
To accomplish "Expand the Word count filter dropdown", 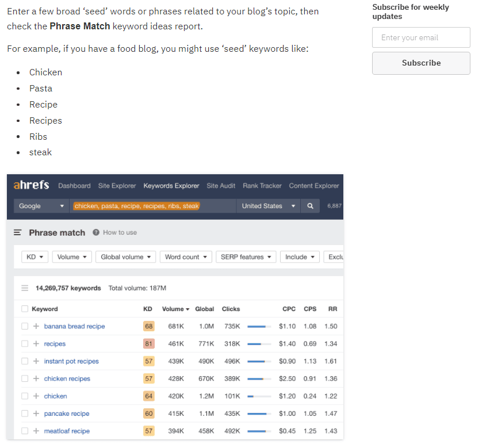I will click(185, 257).
